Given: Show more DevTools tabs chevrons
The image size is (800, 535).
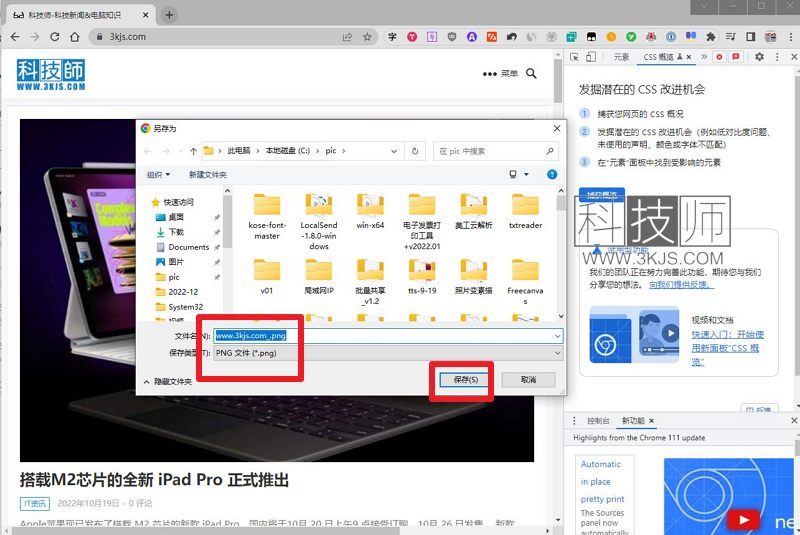Looking at the screenshot, I should 704,57.
